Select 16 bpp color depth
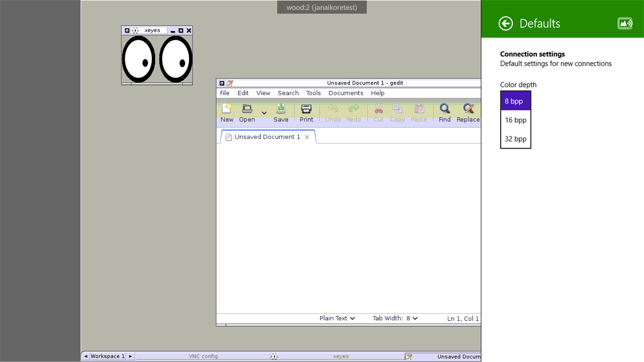644x362 pixels. [515, 120]
